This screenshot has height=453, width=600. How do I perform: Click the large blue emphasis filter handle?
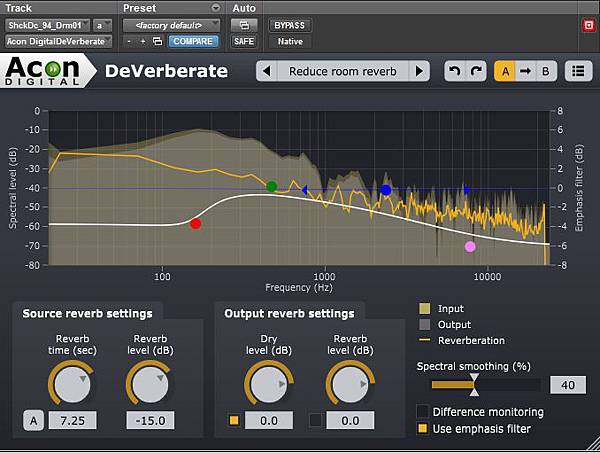pos(386,190)
